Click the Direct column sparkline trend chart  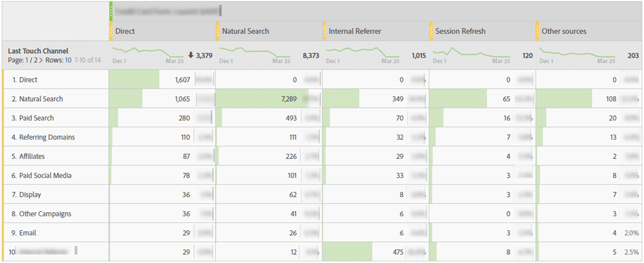(x=148, y=53)
